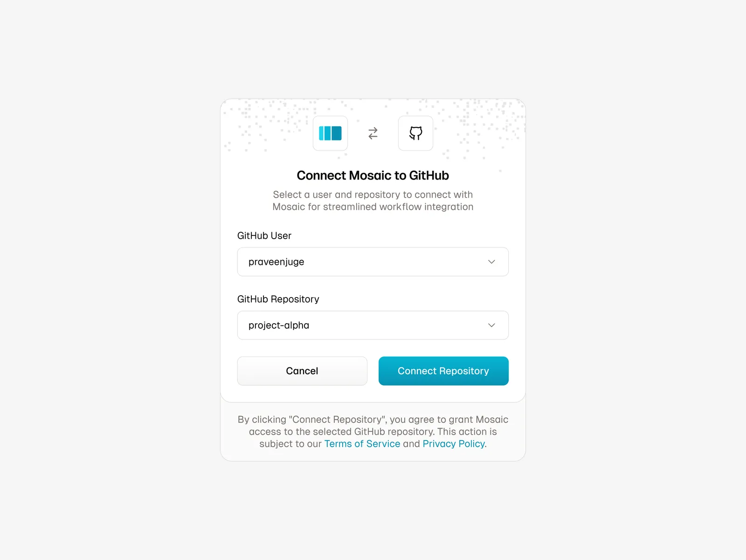Viewport: 746px width, 560px height.
Task: Click the subtitle about streamlined workflow integration
Action: (373, 201)
